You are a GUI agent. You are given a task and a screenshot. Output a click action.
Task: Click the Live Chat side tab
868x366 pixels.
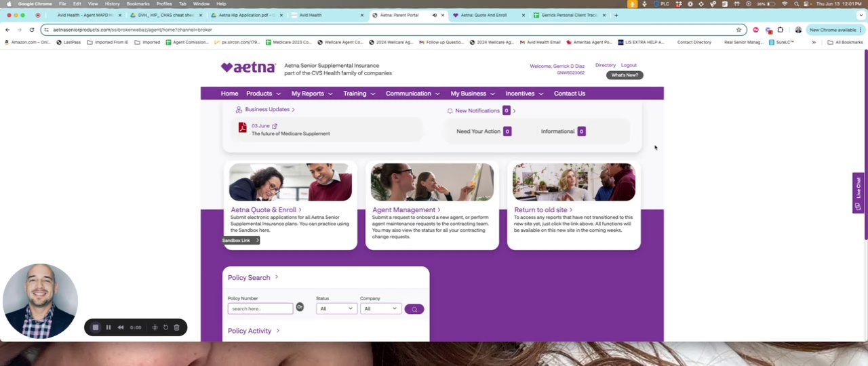pos(859,193)
